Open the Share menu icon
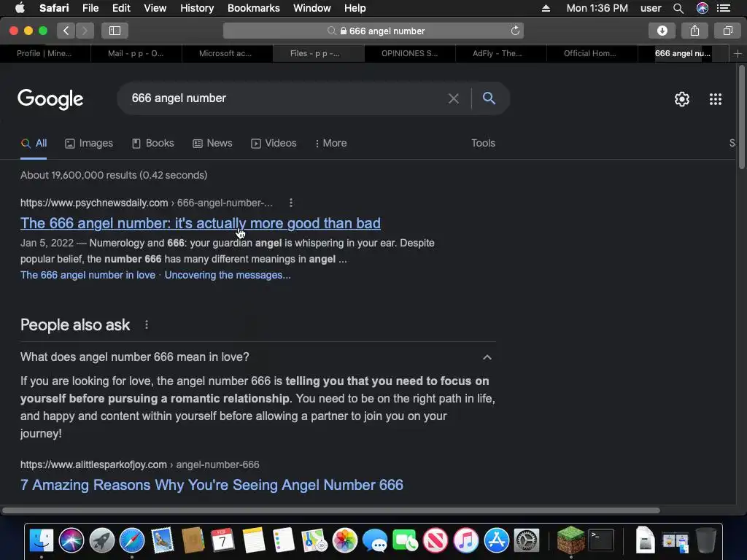Viewport: 747px width, 560px height. 694,31
